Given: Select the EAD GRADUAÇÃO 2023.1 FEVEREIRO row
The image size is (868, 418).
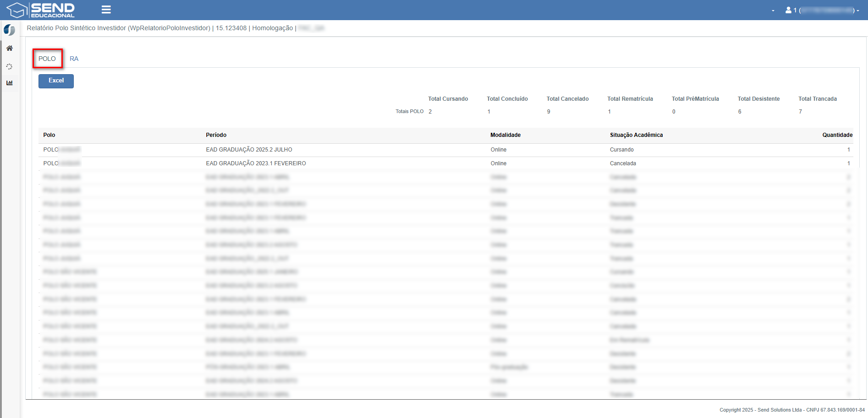Looking at the screenshot, I should (256, 163).
